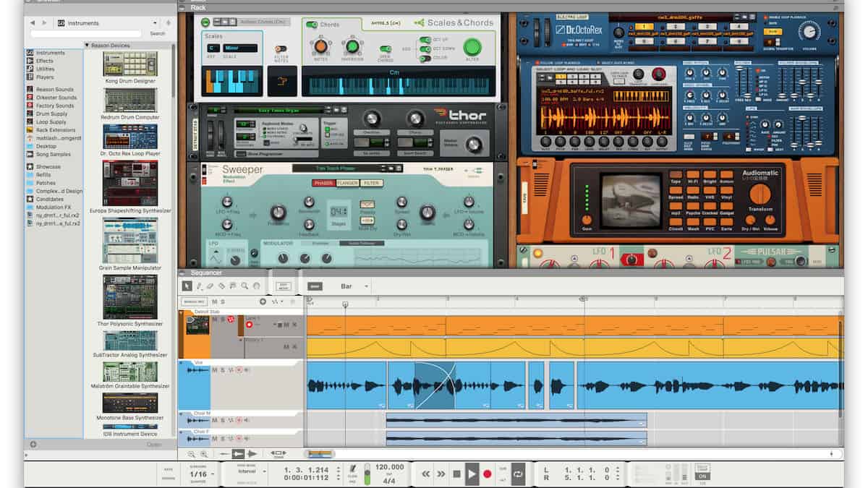Toggle the Loop button in transport
Image resolution: width=868 pixels, height=488 pixels.
[x=518, y=474]
